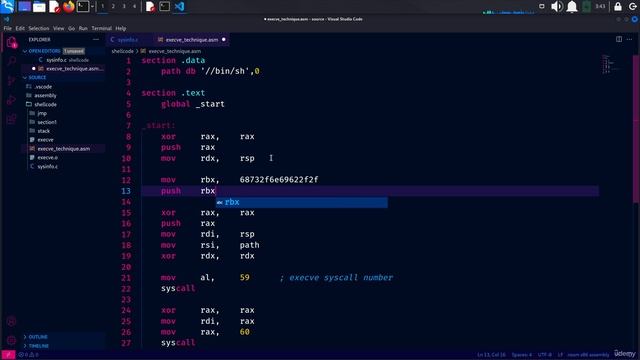Image resolution: width=640 pixels, height=360 pixels.
Task: Switch to workspace 2 in the panel
Action: (x=113, y=6)
